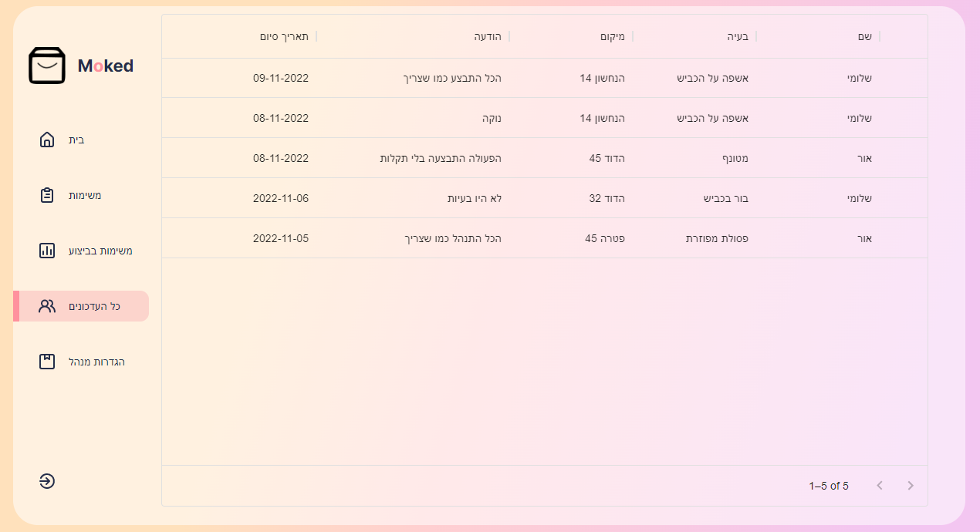Click the message נוקה cell
980x532 pixels.
[x=492, y=118]
